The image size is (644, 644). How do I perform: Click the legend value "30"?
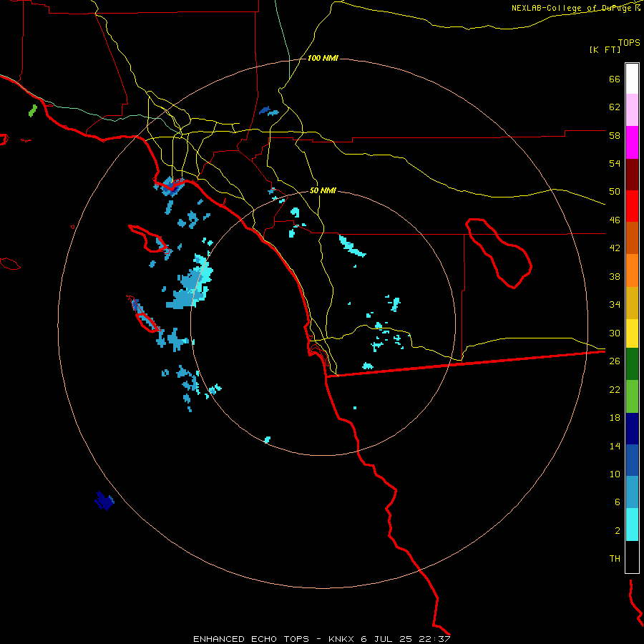(615, 333)
